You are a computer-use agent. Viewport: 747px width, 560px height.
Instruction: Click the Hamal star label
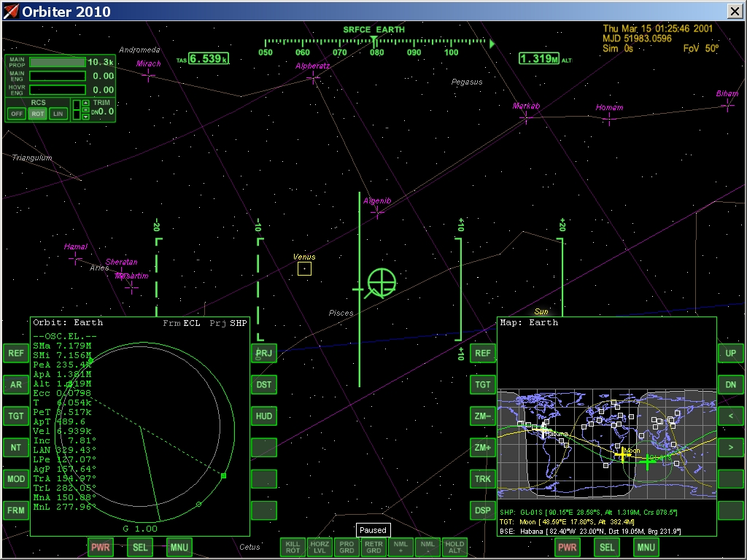coord(76,246)
